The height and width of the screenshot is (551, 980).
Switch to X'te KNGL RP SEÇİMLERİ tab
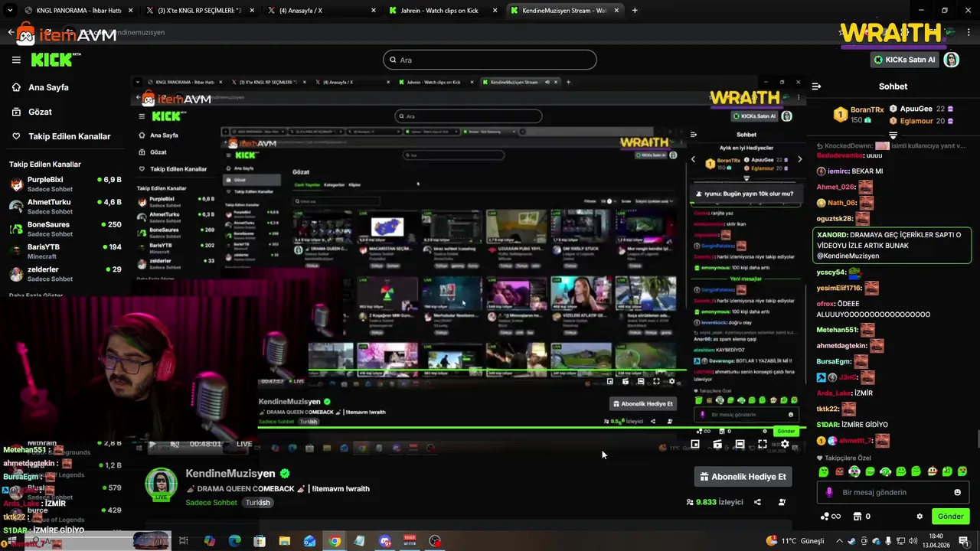click(199, 10)
